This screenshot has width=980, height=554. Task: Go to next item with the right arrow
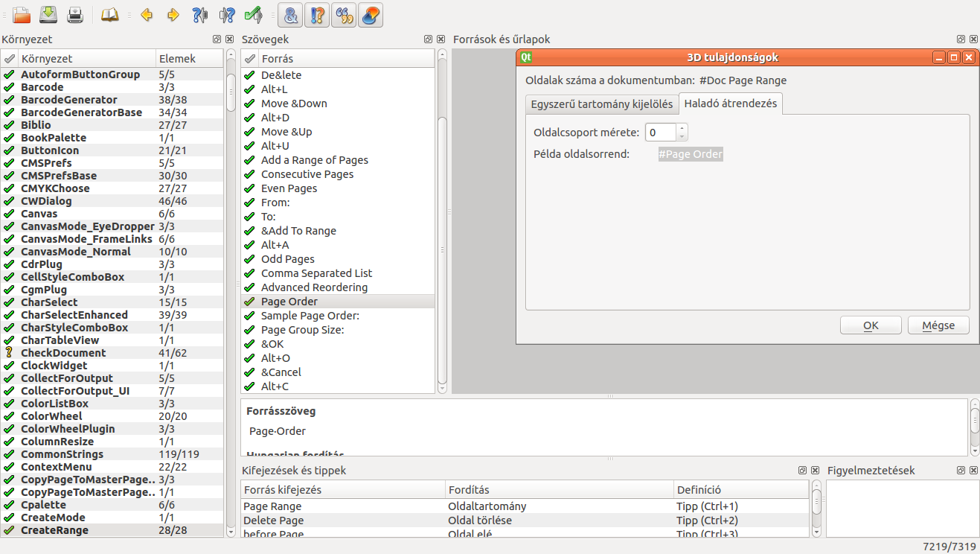click(173, 14)
